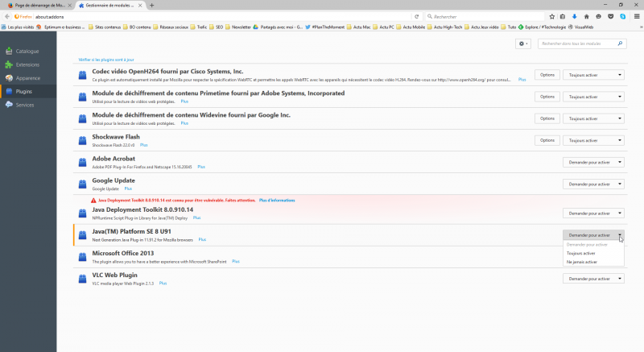
Task: Switch to the Page de démarrage tab
Action: [x=39, y=6]
